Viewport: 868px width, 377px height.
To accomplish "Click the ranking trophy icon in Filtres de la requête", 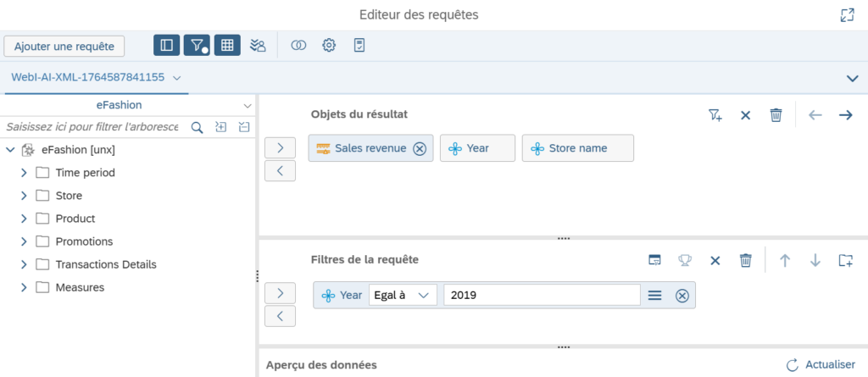I will [x=685, y=260].
